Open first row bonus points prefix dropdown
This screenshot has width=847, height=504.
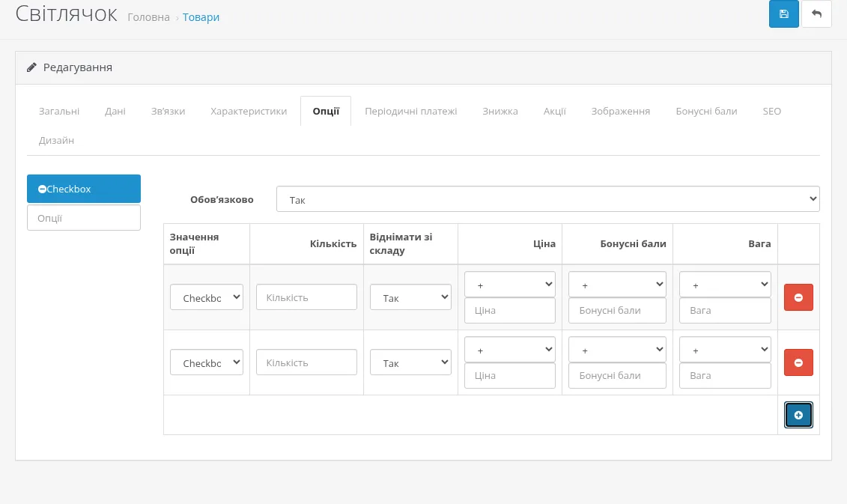pyautogui.click(x=617, y=284)
